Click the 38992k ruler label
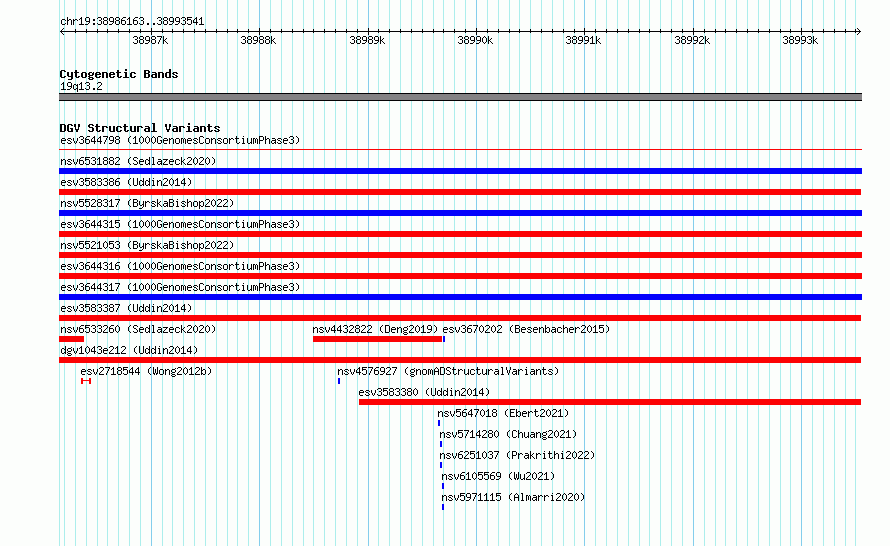 (x=692, y=40)
